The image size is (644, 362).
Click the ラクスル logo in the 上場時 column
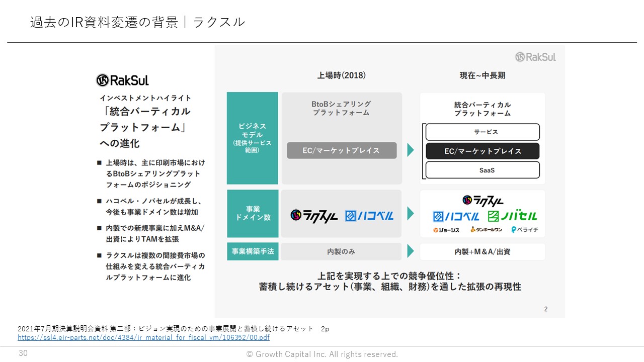pos(314,216)
